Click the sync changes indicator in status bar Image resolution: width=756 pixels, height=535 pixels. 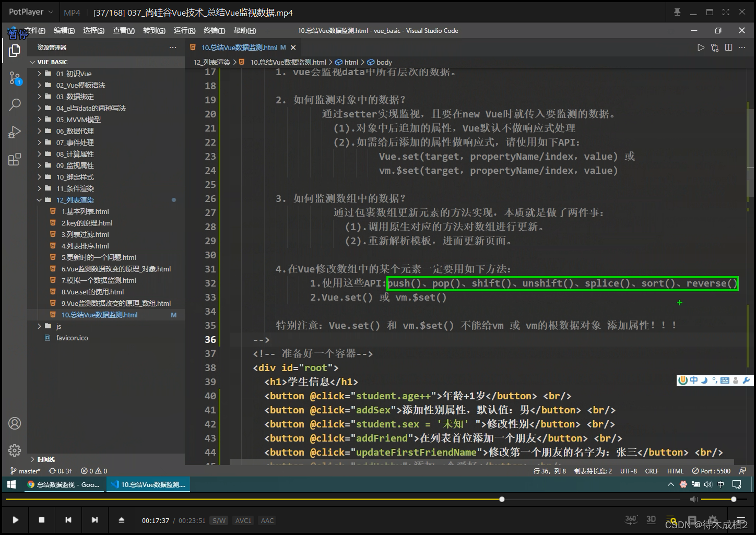click(61, 471)
